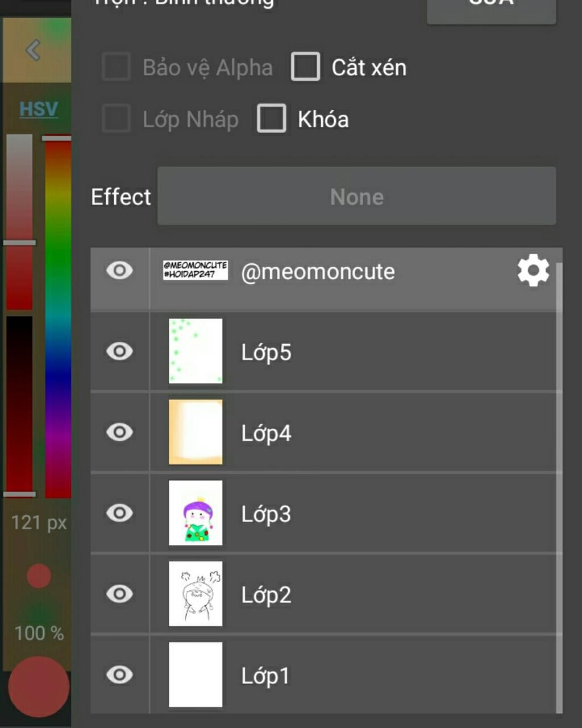Click the rainbow hue slider
The image size is (582, 728).
tap(58, 318)
